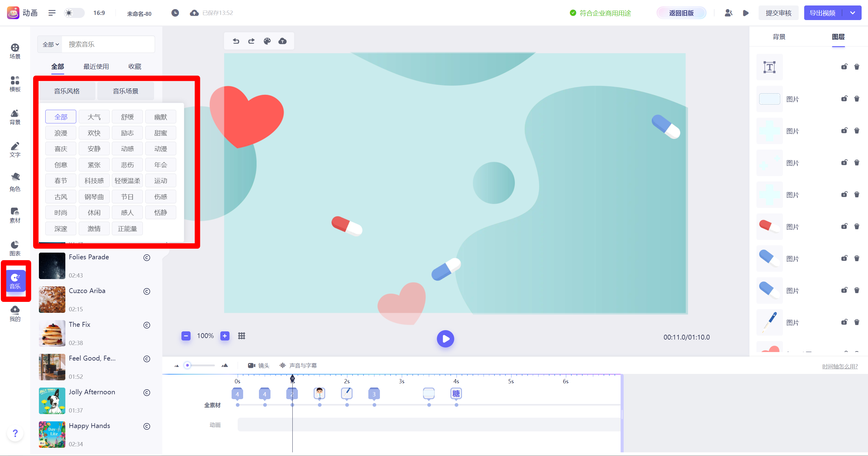Open the 场景 panel in sidebar
The image size is (868, 456).
click(15, 51)
